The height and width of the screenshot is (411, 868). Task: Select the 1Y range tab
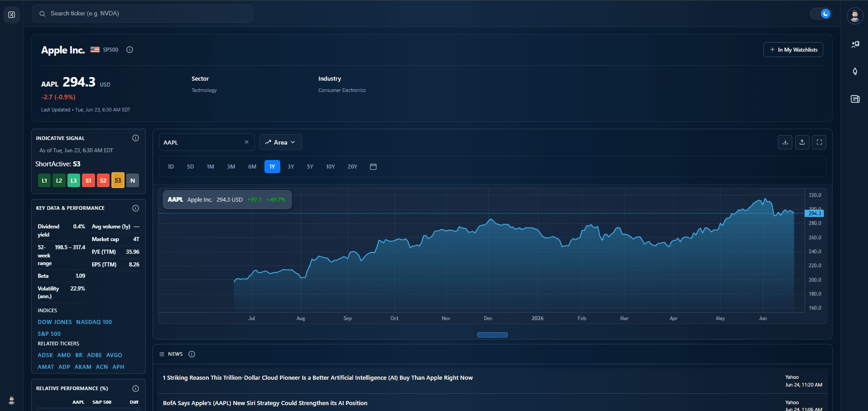click(x=272, y=167)
